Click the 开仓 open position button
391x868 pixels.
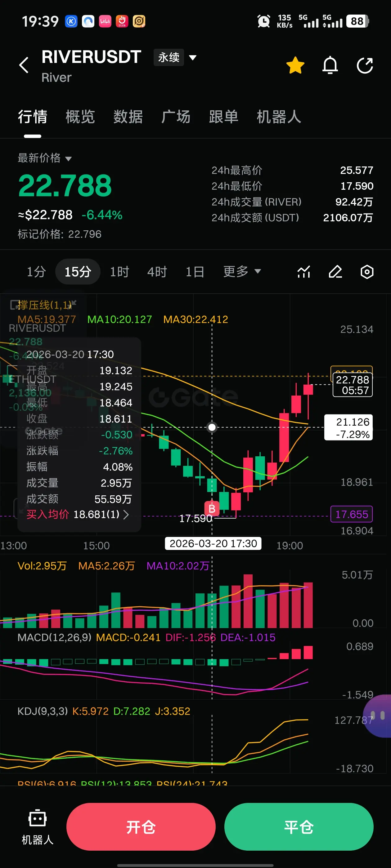(141, 827)
